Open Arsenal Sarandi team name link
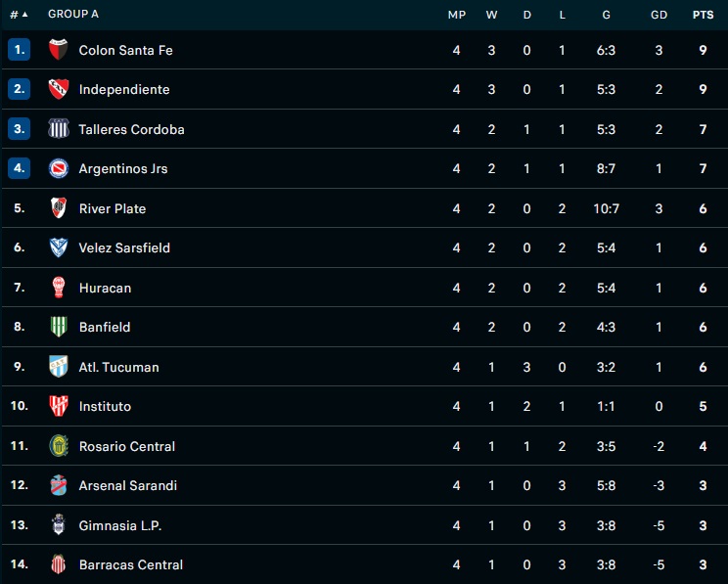 tap(127, 486)
